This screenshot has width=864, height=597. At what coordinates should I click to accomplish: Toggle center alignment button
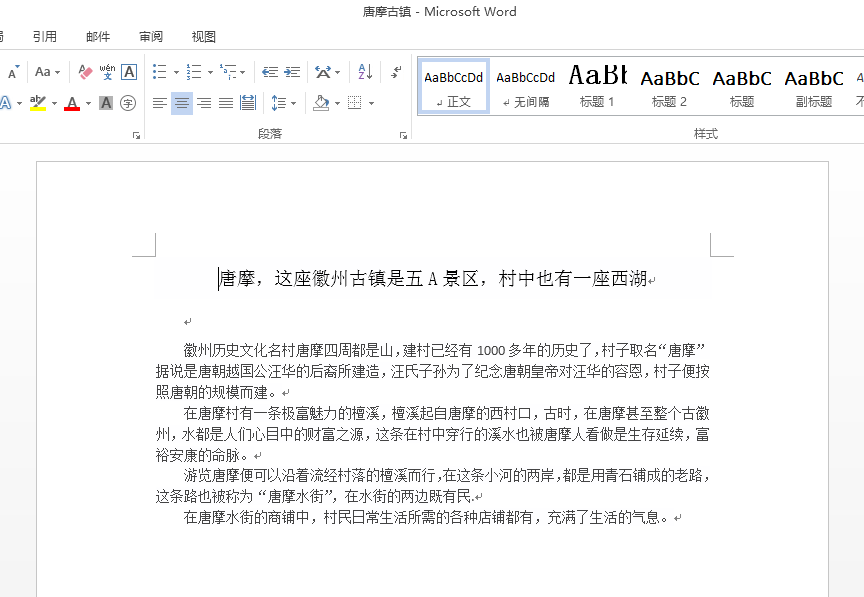click(x=182, y=103)
